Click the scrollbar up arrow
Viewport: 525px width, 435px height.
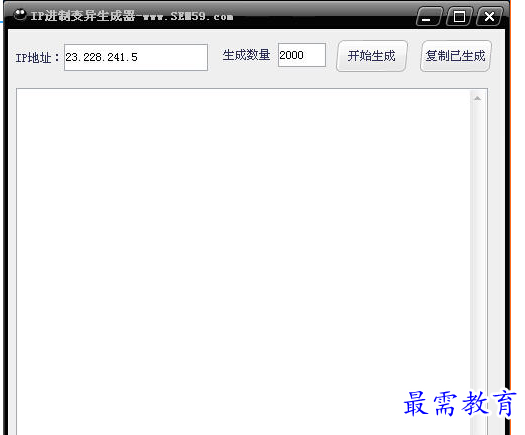pos(477,98)
